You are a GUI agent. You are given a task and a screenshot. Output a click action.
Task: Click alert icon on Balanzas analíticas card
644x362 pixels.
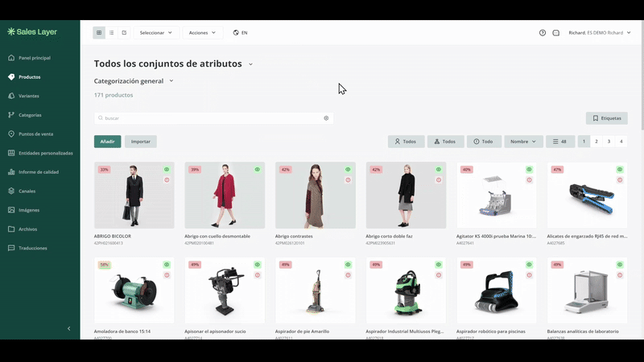tap(620, 275)
